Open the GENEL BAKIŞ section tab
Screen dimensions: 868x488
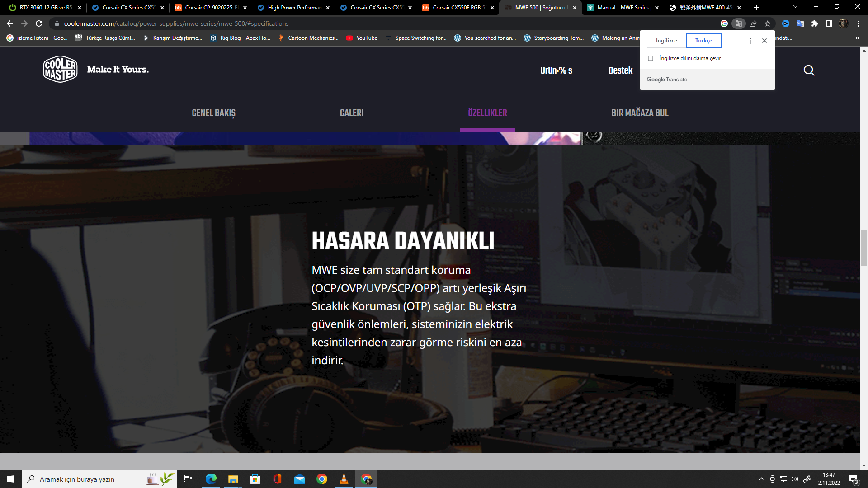[x=213, y=113]
